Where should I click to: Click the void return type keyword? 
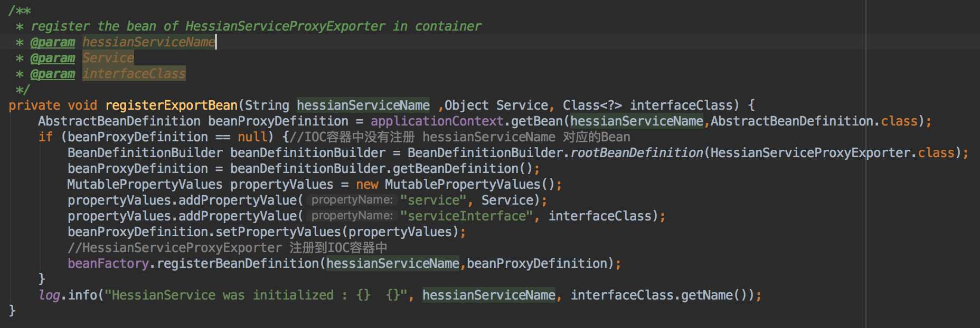82,105
